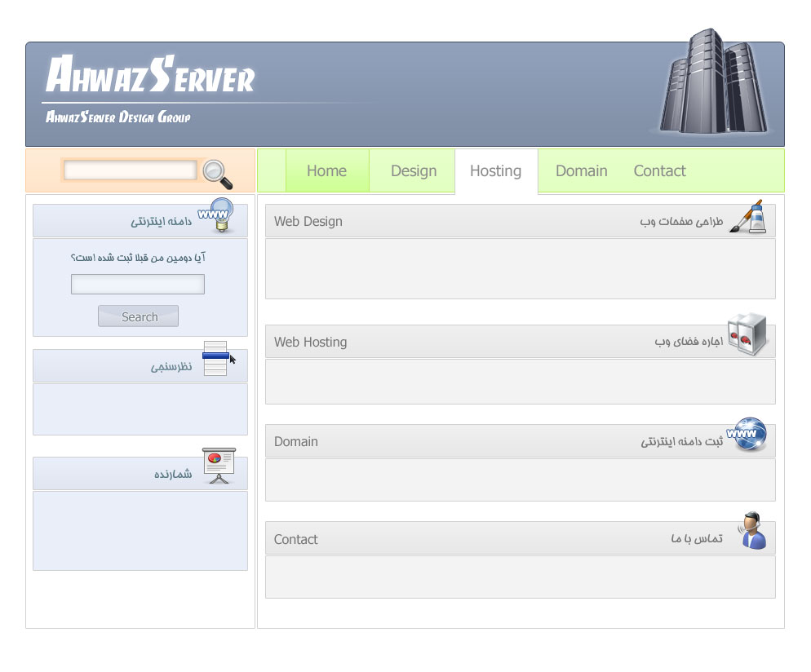Click the 'نظرسنجی' sidebar heading
Screen dimensions: 811x672
click(x=171, y=367)
